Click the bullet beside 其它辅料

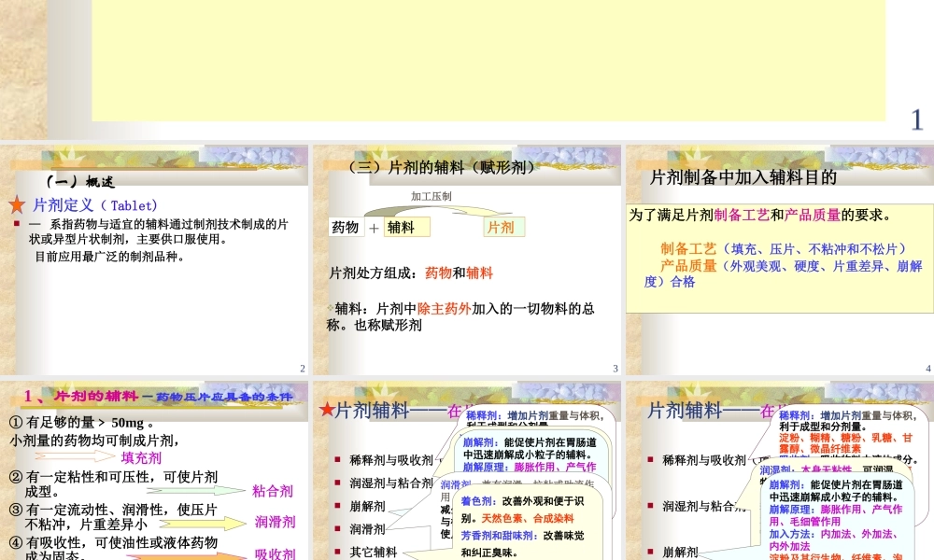pos(337,550)
